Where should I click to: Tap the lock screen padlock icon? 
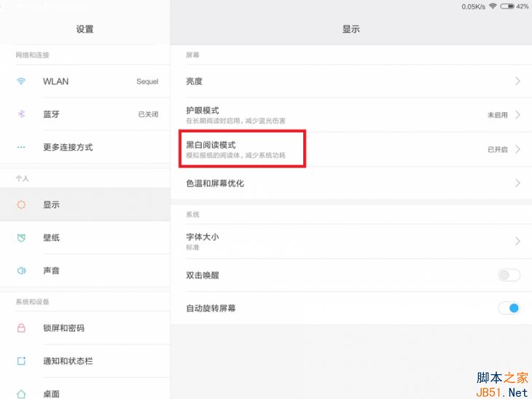coord(22,328)
